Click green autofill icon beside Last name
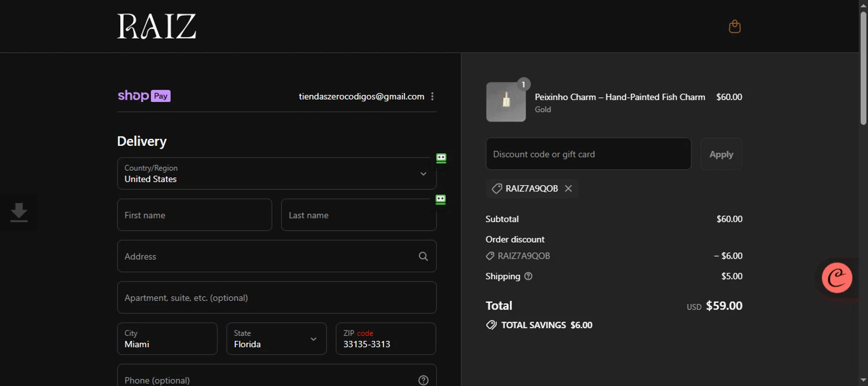Viewport: 868px width, 386px height. pyautogui.click(x=441, y=200)
